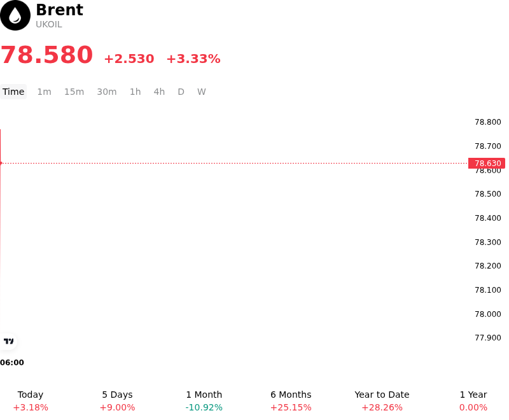This screenshot has width=509, height=420.
Task: Select the D daily interval
Action: [x=181, y=92]
